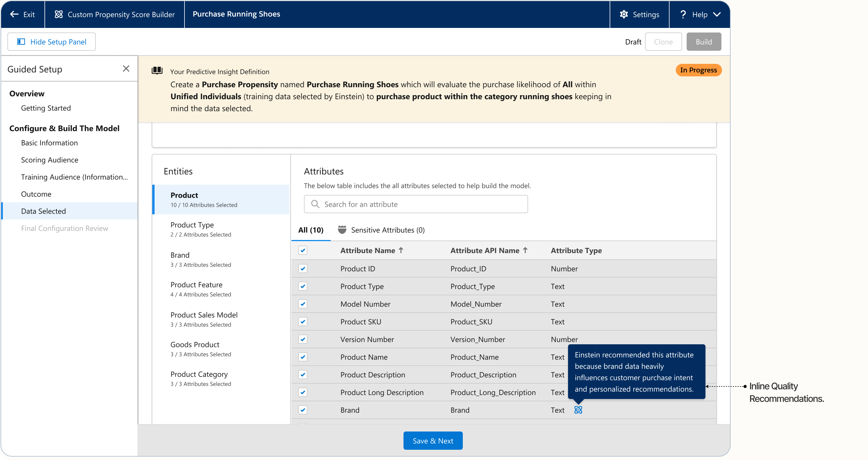Open Settings gear icon
The height and width of the screenshot is (460, 868).
click(624, 14)
